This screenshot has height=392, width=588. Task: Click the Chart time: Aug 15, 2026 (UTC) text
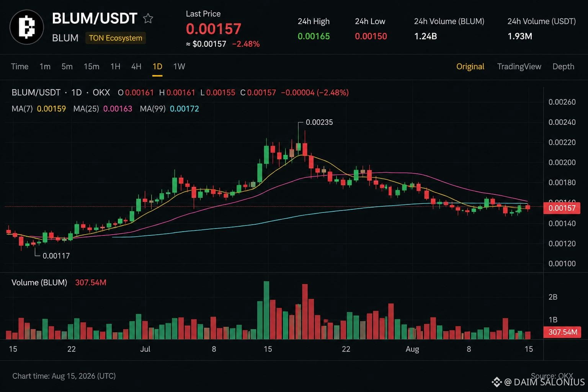coord(64,376)
